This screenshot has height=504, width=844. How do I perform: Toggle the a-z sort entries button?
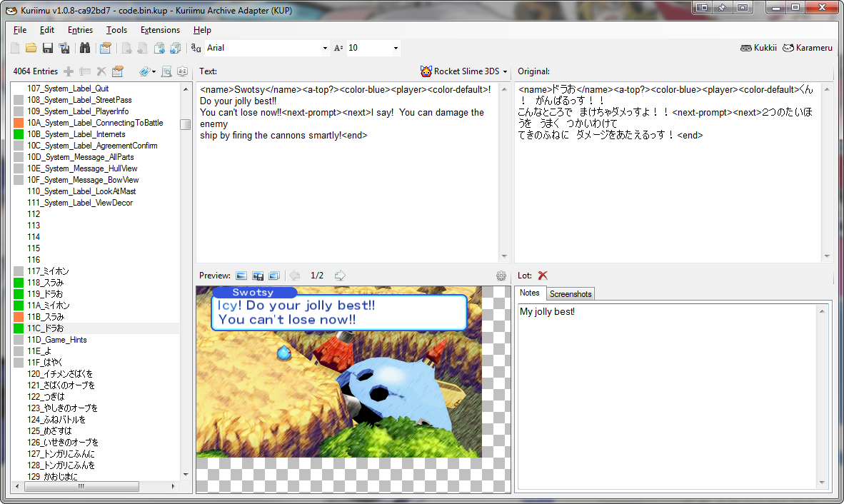tap(182, 71)
